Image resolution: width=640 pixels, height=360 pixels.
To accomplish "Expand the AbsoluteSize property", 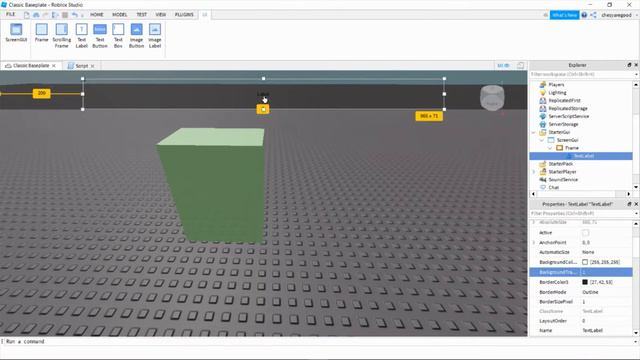I will (533, 222).
